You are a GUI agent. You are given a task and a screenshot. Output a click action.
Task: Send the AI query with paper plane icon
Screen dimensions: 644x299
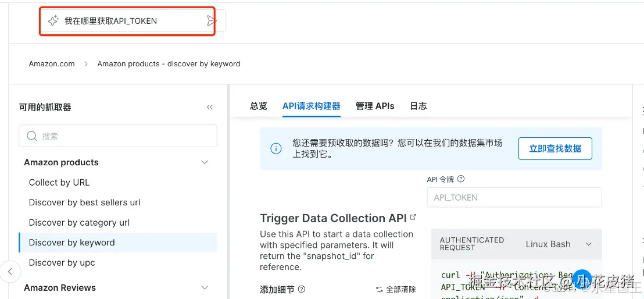pos(211,21)
